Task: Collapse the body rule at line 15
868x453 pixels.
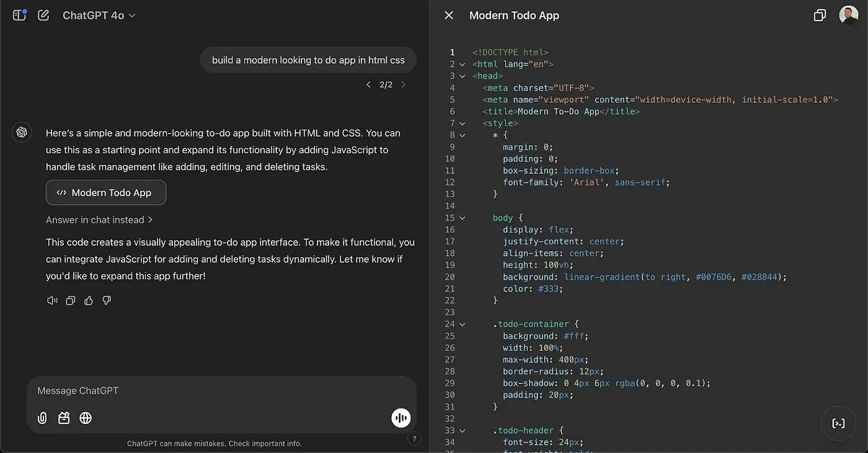Action: [x=462, y=218]
